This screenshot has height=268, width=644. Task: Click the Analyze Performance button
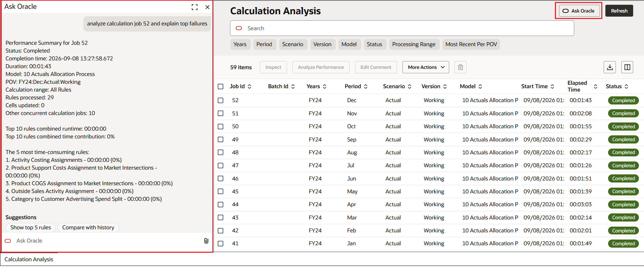click(x=321, y=67)
